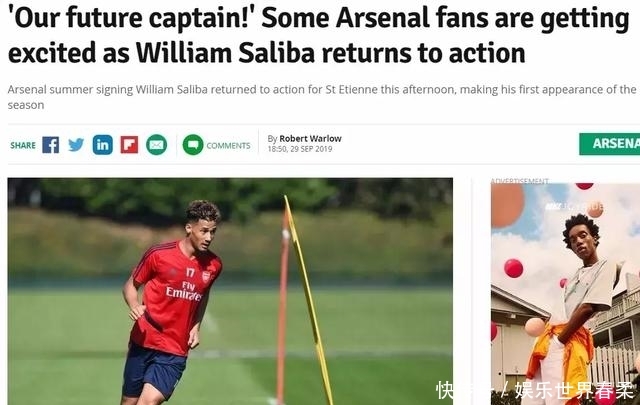The height and width of the screenshot is (405, 640).
Task: Share article on Flipboard
Action: [x=129, y=145]
